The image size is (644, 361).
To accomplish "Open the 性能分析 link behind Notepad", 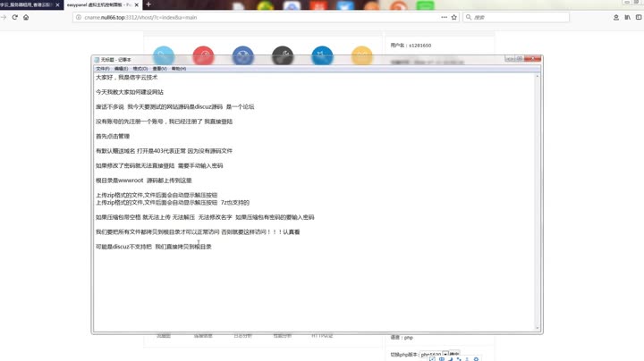I will click(283, 336).
